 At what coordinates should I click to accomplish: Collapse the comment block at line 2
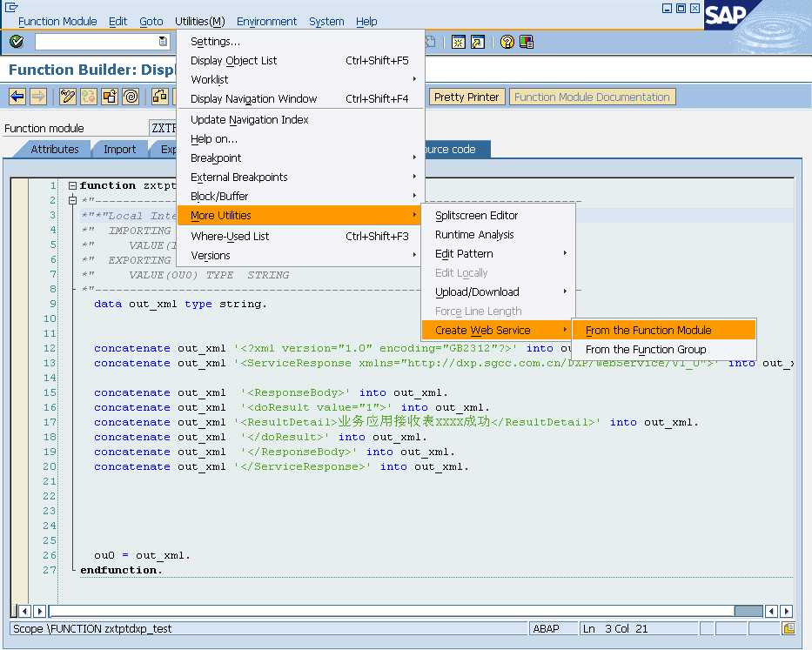click(x=72, y=200)
